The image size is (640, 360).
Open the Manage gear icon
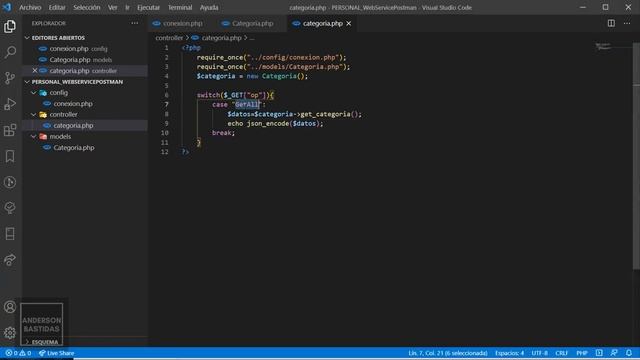pos(10,333)
